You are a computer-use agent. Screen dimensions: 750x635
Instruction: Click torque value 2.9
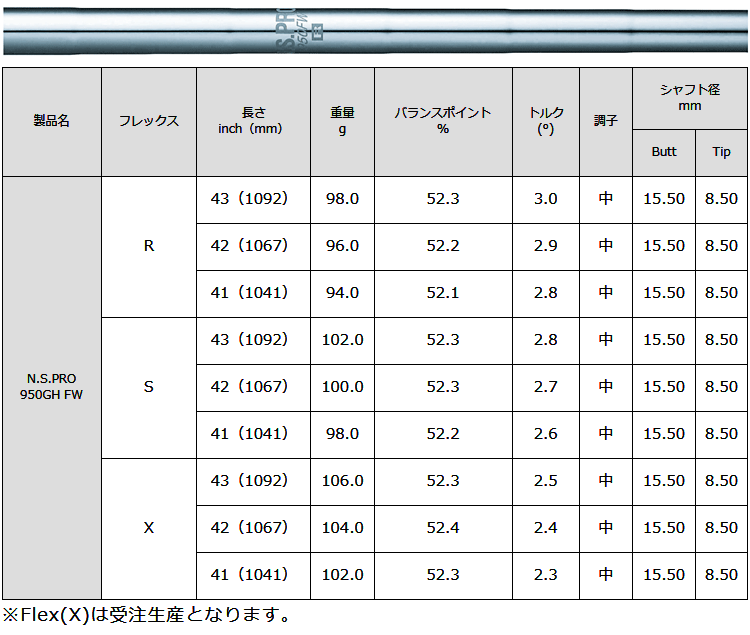[x=546, y=246]
